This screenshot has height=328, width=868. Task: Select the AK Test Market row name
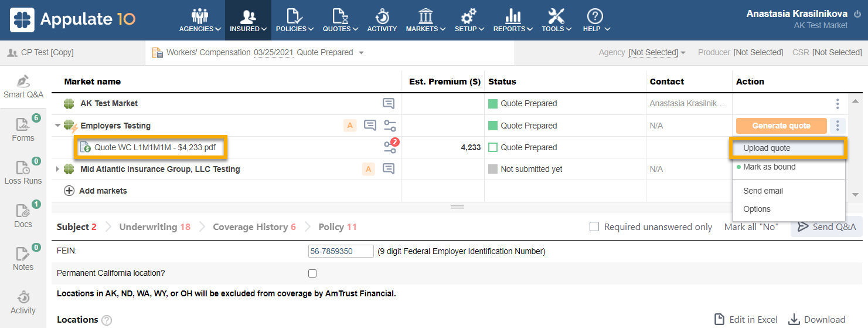pos(109,103)
